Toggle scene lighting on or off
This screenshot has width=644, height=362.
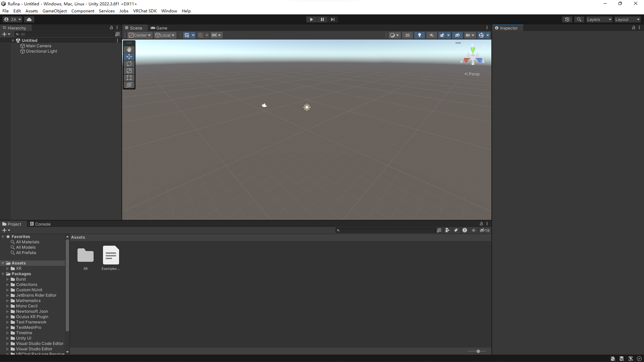point(419,35)
